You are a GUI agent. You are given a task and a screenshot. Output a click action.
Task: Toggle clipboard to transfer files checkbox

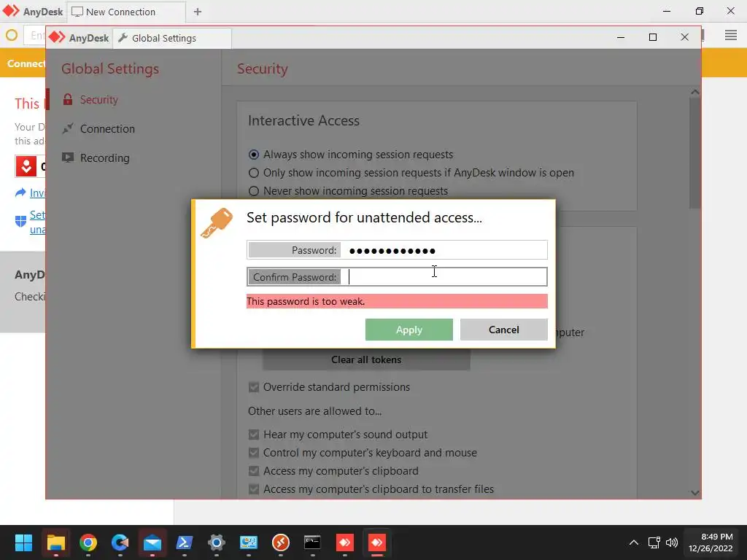point(254,489)
